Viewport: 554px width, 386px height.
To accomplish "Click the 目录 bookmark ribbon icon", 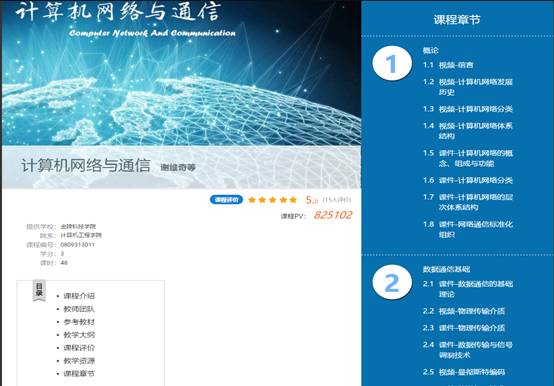I will 39,291.
